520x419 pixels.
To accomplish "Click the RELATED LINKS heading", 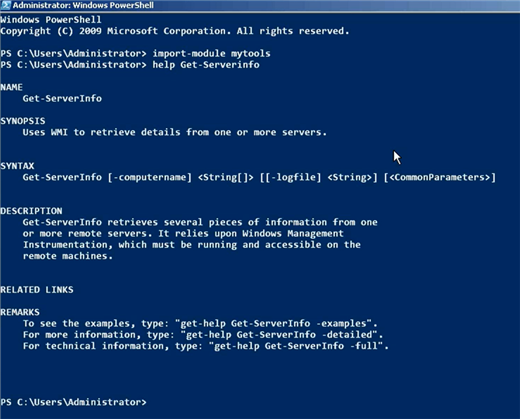I will pyautogui.click(x=37, y=290).
